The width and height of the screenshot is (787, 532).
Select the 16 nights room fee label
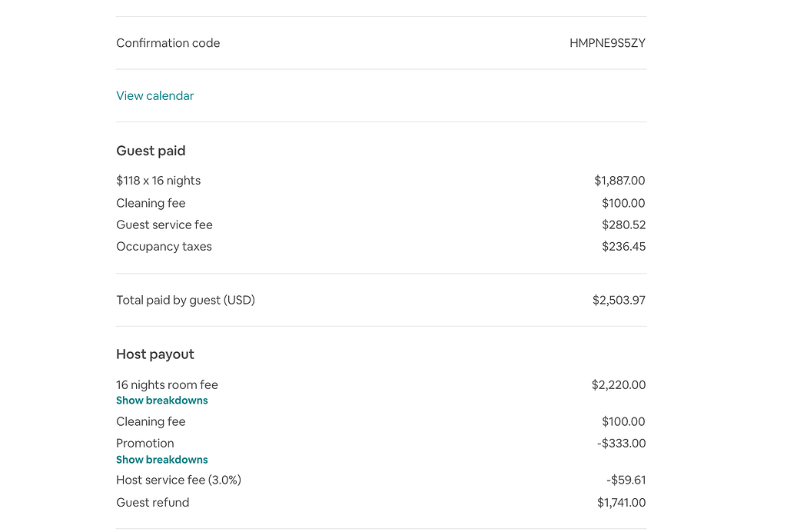click(x=167, y=384)
